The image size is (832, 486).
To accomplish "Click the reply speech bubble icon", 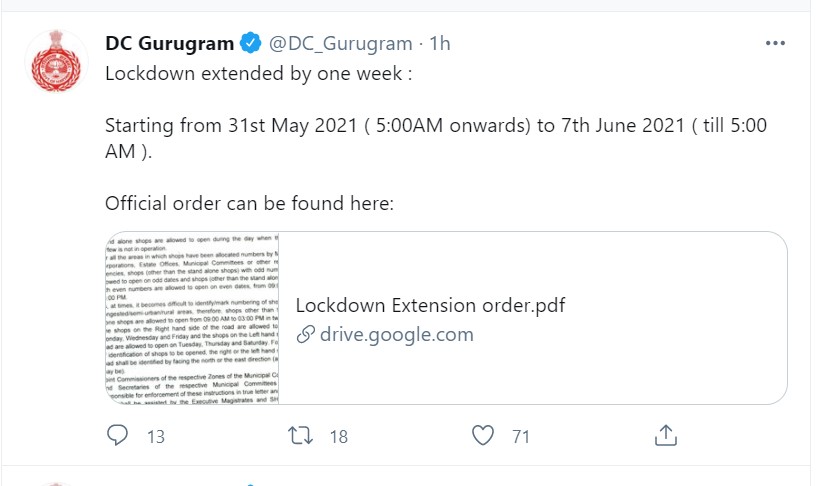I will tap(118, 435).
